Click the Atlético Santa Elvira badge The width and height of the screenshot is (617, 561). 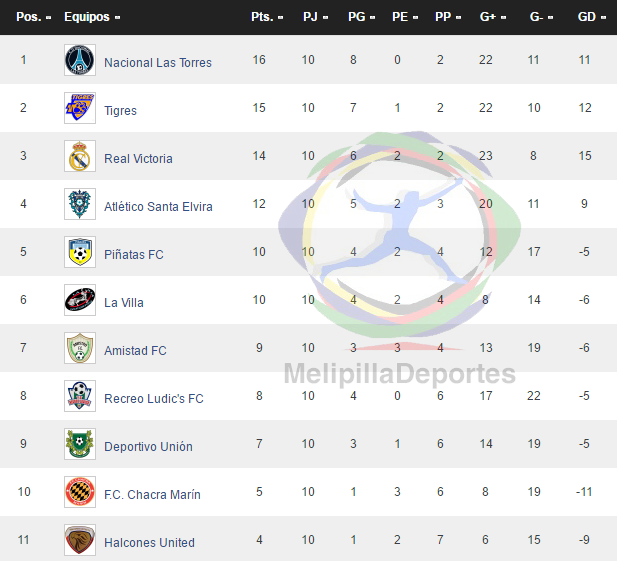(80, 204)
